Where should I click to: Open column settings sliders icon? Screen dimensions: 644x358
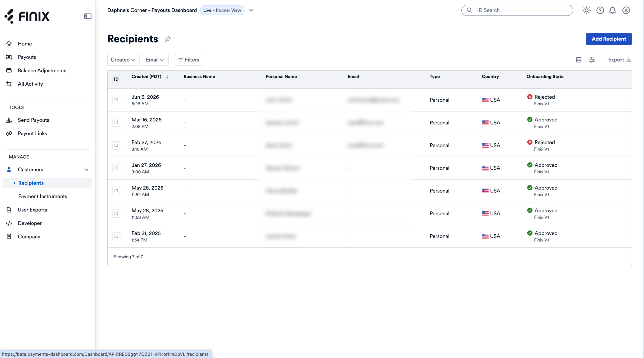pyautogui.click(x=592, y=60)
